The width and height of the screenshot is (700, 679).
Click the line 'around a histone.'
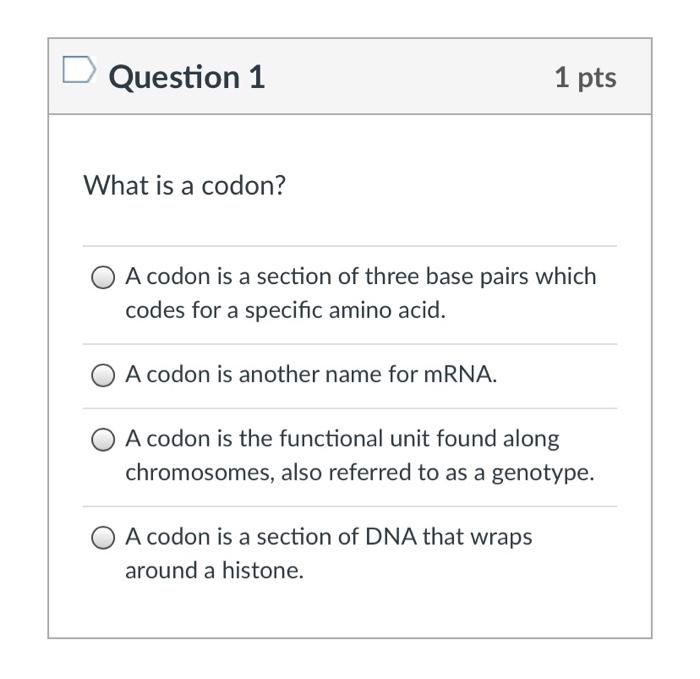click(214, 570)
